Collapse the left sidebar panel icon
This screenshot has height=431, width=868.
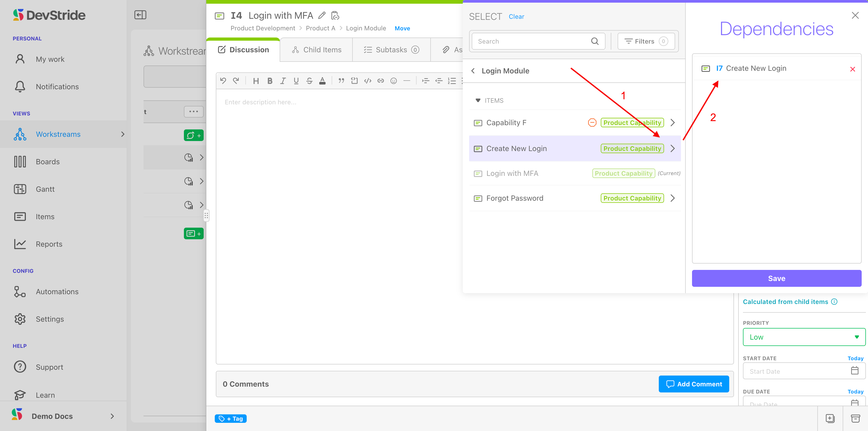click(x=140, y=15)
